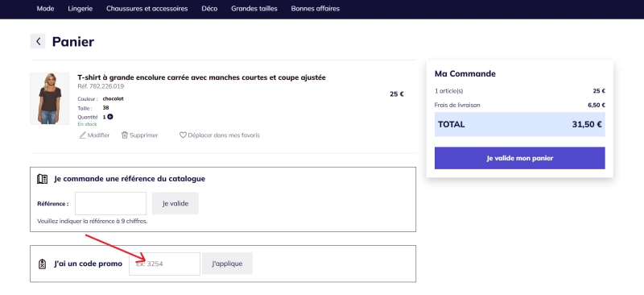Click Je valide mon panier button
Viewport: 644px width, 295px height.
[x=519, y=158]
